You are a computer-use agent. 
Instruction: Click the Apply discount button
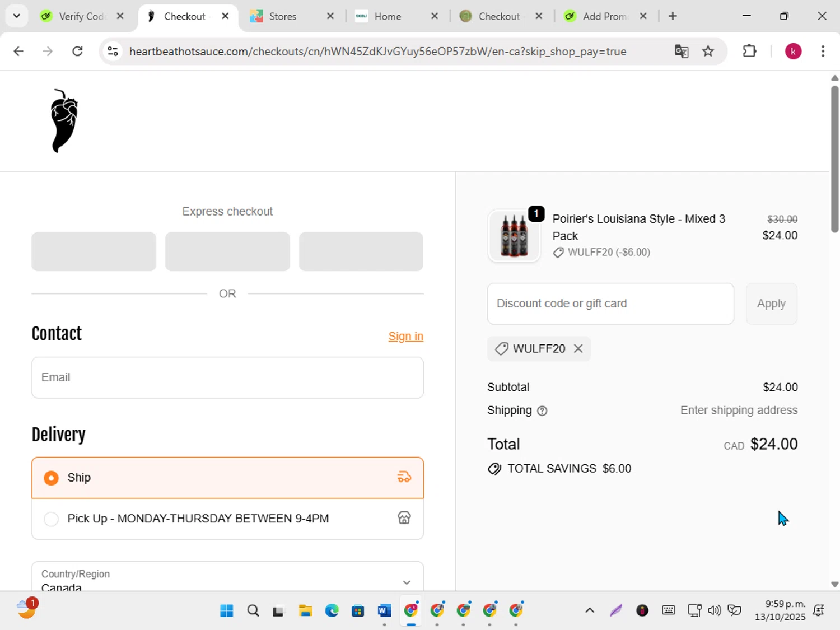click(x=771, y=304)
